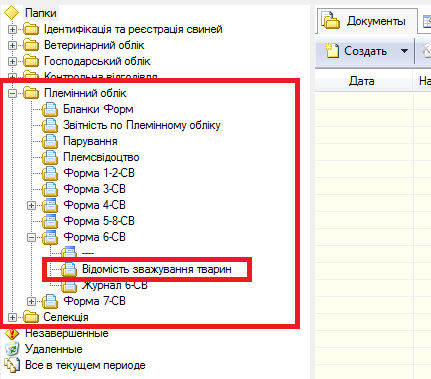
Task: Click the Племінний облік folder icon
Action: [31, 93]
